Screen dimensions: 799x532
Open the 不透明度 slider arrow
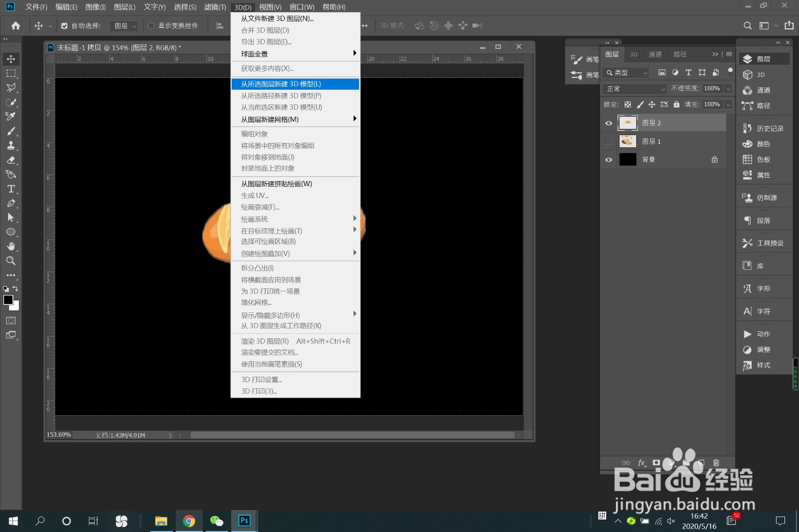click(x=729, y=89)
